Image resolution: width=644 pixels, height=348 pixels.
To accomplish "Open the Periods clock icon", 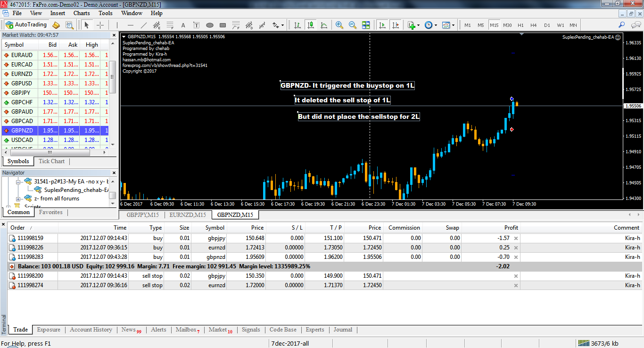I will pyautogui.click(x=428, y=25).
